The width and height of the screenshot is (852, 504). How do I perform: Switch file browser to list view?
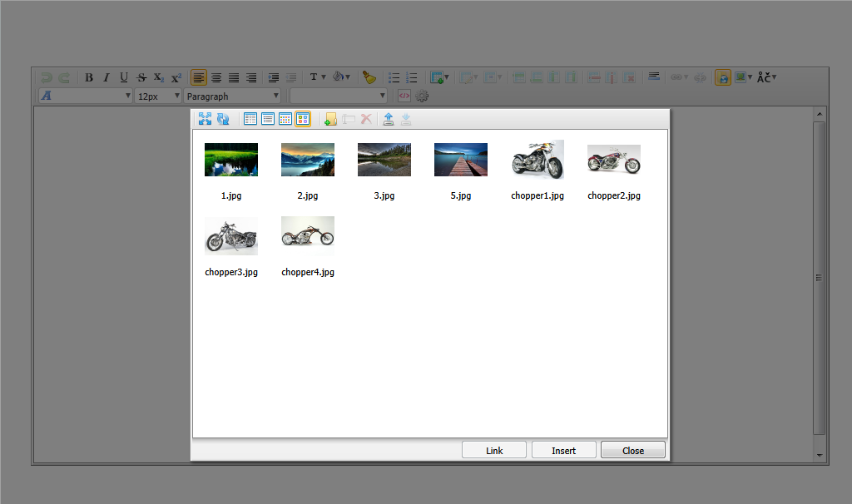click(x=268, y=119)
